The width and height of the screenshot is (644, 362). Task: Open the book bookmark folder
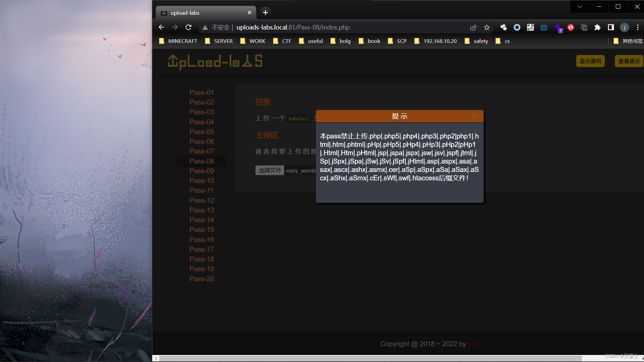(x=369, y=41)
